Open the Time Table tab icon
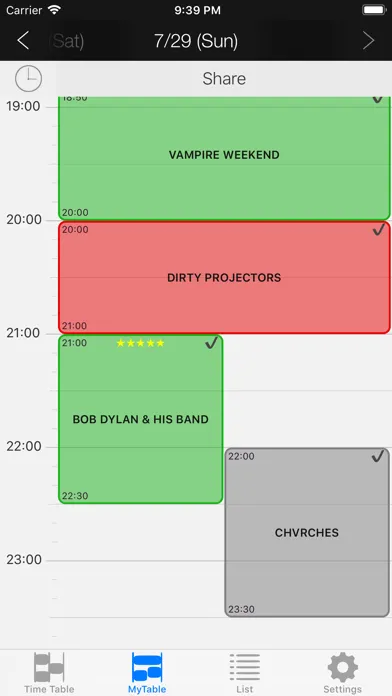Viewport: 392px width, 696px height. [x=49, y=667]
